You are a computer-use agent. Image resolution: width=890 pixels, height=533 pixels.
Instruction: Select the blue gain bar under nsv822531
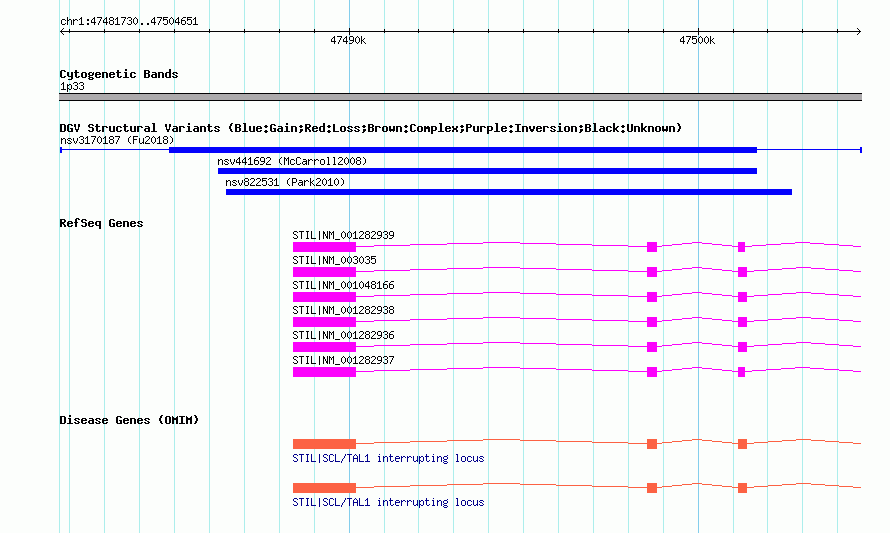pos(509,192)
